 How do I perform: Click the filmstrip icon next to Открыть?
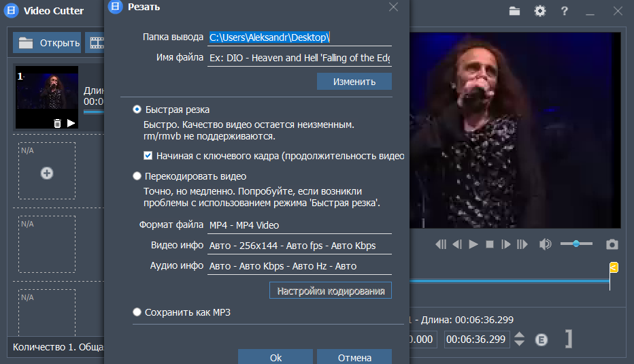97,43
